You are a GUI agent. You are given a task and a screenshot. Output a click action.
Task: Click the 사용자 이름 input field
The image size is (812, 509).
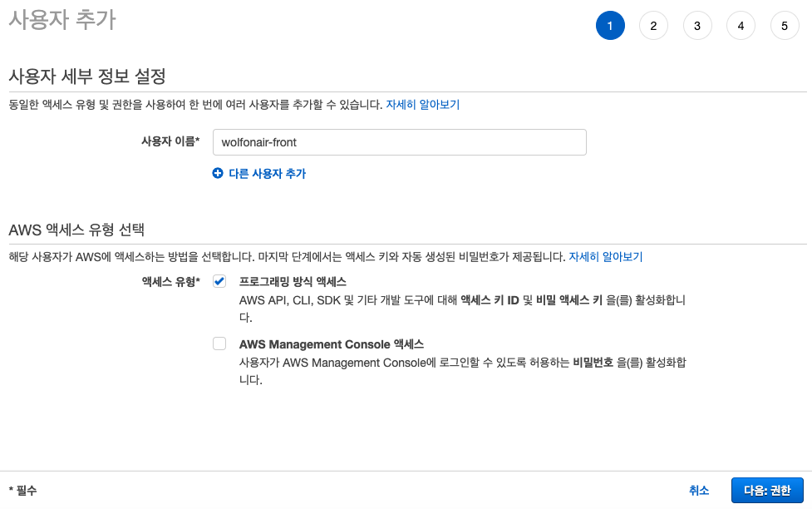click(399, 141)
